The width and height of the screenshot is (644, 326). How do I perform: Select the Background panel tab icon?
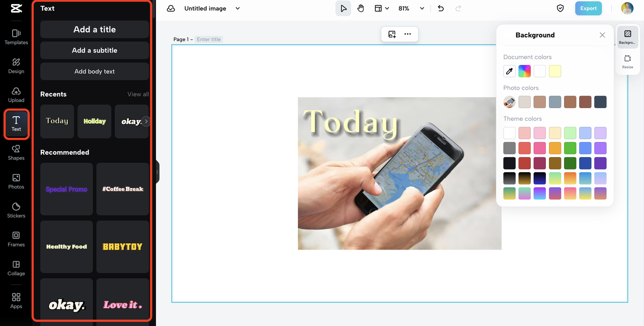[627, 37]
